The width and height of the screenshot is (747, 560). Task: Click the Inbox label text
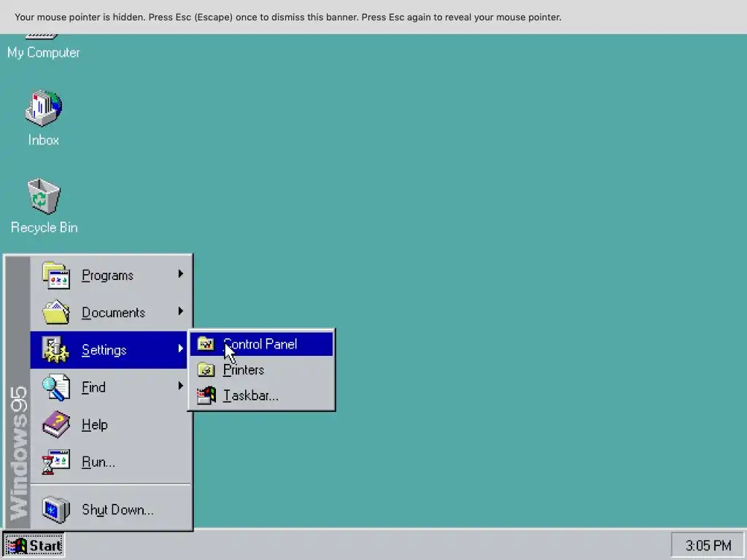pos(43,140)
